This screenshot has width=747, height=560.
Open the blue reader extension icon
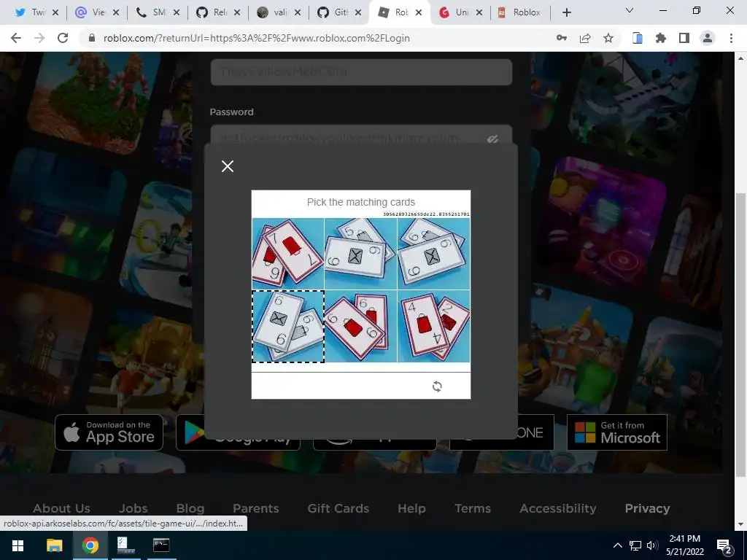[x=638, y=38]
